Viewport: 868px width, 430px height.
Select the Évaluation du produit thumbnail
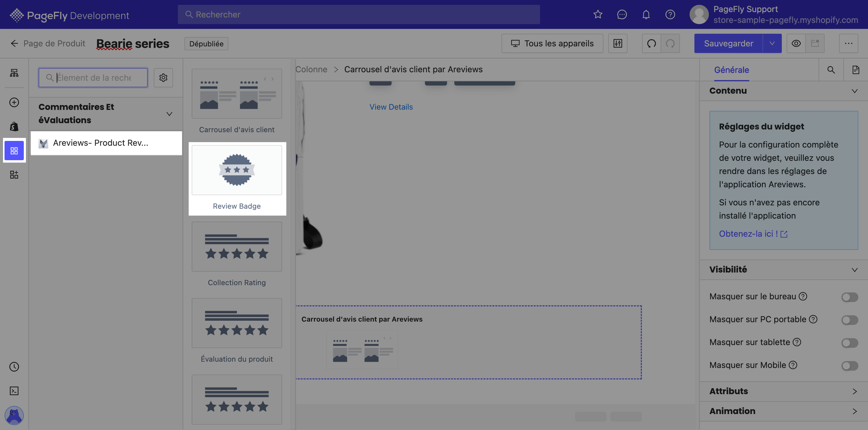point(237,323)
